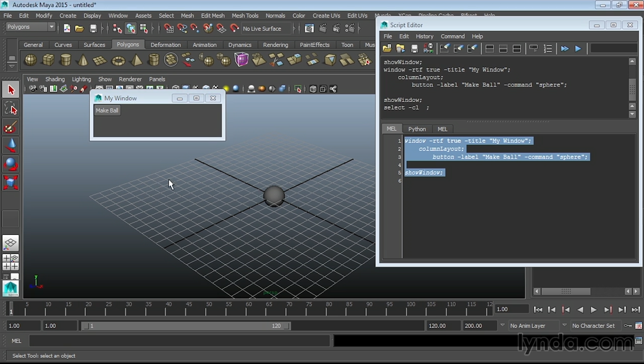Click the polygon sphere shelf icon
Viewport: 644px width, 364px height.
[x=31, y=60]
